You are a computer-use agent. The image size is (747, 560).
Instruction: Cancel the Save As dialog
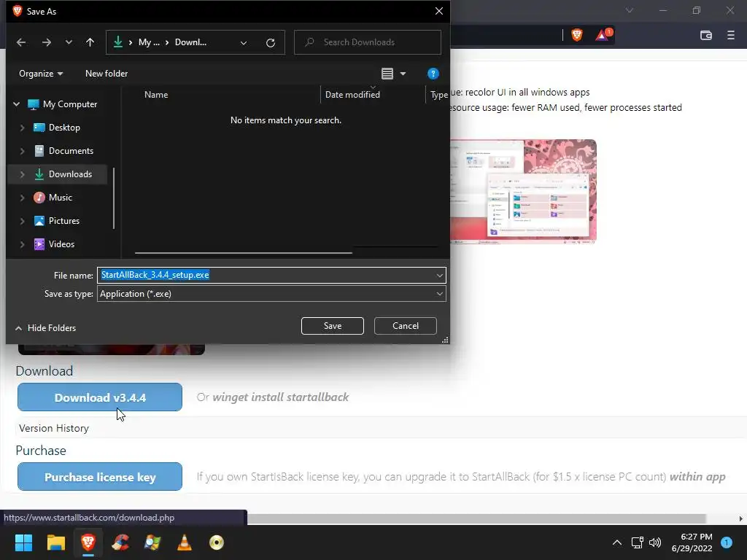pyautogui.click(x=406, y=326)
